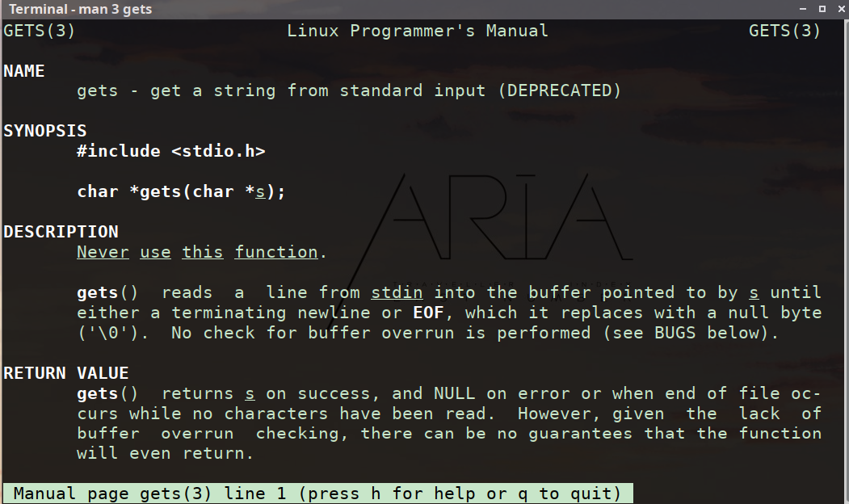The width and height of the screenshot is (849, 504).
Task: Click the left-hand GETS(3) header
Action: pyautogui.click(x=40, y=31)
